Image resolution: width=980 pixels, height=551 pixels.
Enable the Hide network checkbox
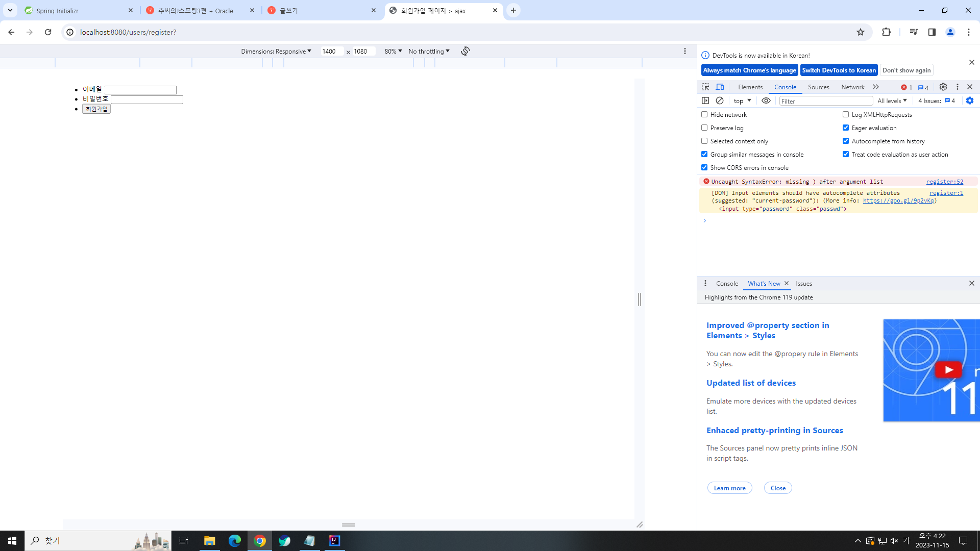pyautogui.click(x=704, y=115)
